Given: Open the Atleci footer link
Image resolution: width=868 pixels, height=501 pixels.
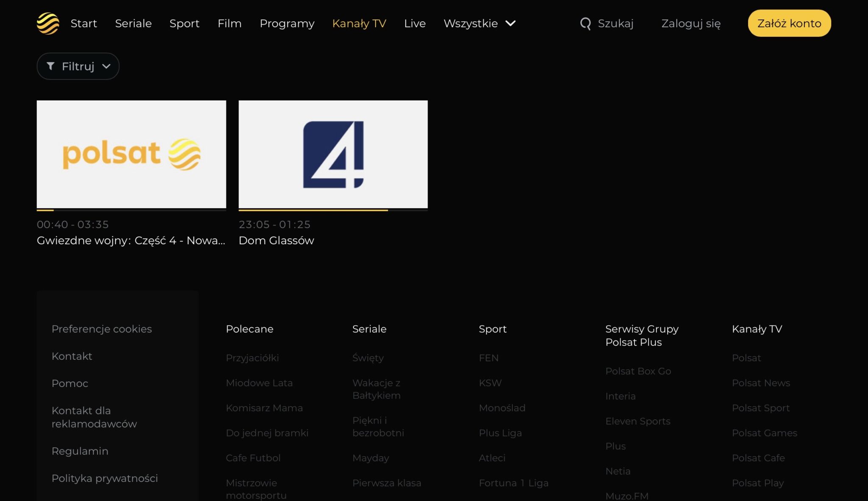Looking at the screenshot, I should click(492, 458).
